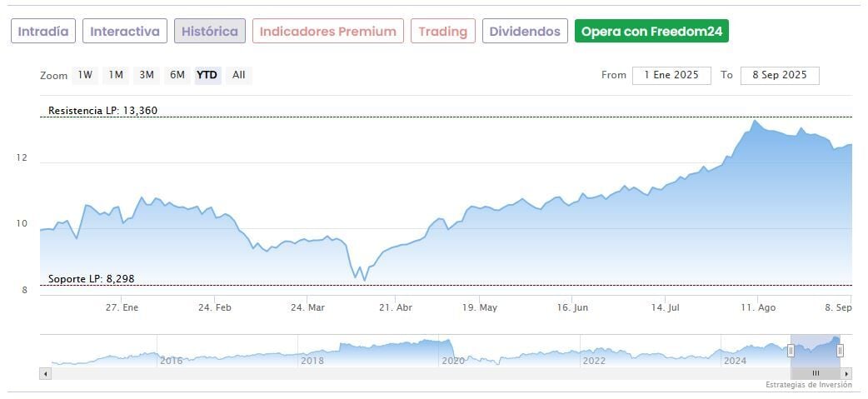This screenshot has height=399, width=868.
Task: Set zoom range to 3M
Action: tap(147, 75)
